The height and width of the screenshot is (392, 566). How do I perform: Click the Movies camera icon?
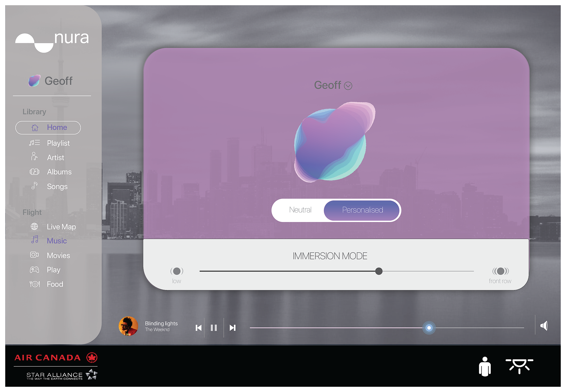(34, 255)
